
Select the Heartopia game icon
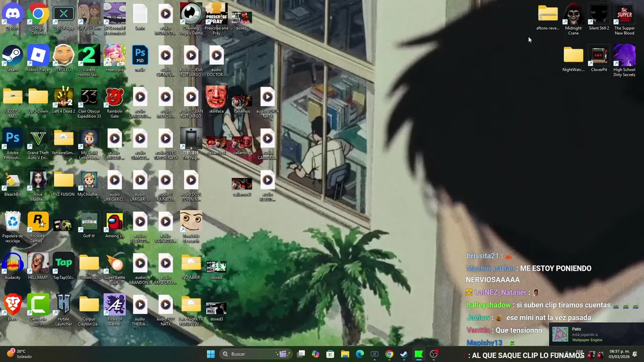(115, 58)
